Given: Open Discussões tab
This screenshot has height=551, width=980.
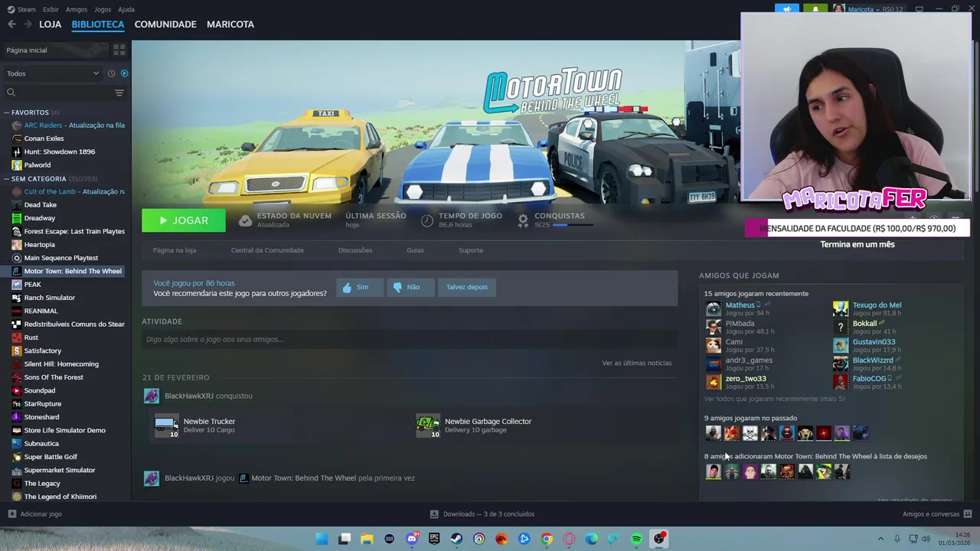Looking at the screenshot, I should [x=355, y=250].
